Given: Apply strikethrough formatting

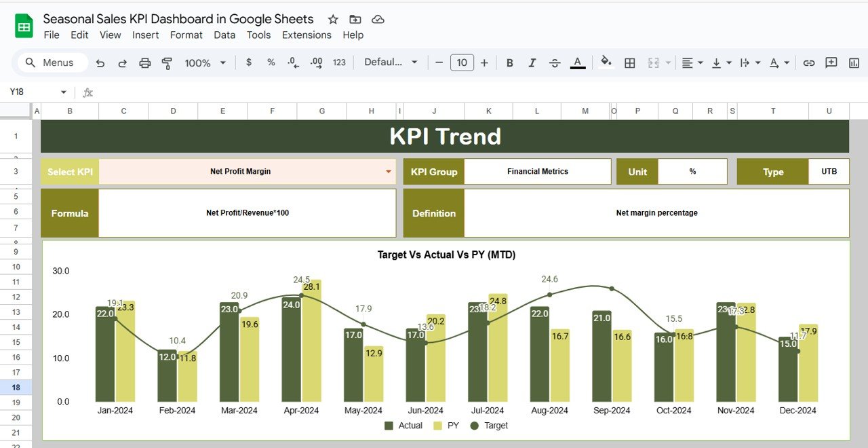Looking at the screenshot, I should pyautogui.click(x=555, y=62).
